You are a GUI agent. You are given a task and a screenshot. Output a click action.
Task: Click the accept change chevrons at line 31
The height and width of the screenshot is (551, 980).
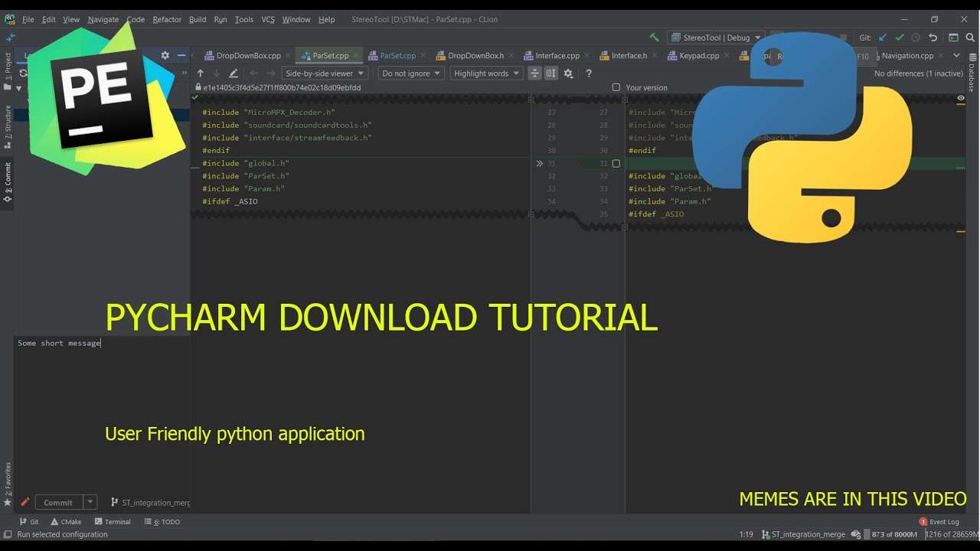tap(539, 164)
